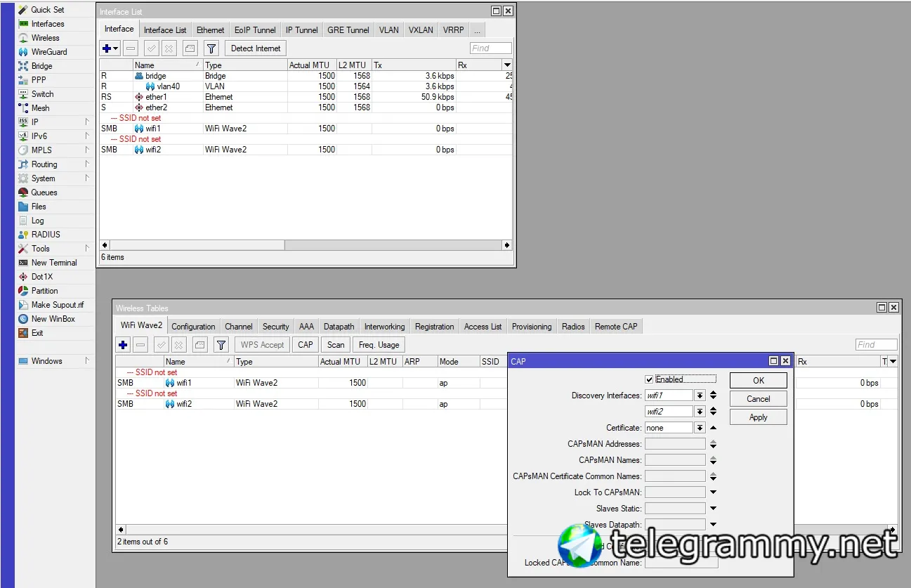Click the Wireless icon in the sidebar
Image resolution: width=911 pixels, height=588 pixels.
(x=23, y=38)
